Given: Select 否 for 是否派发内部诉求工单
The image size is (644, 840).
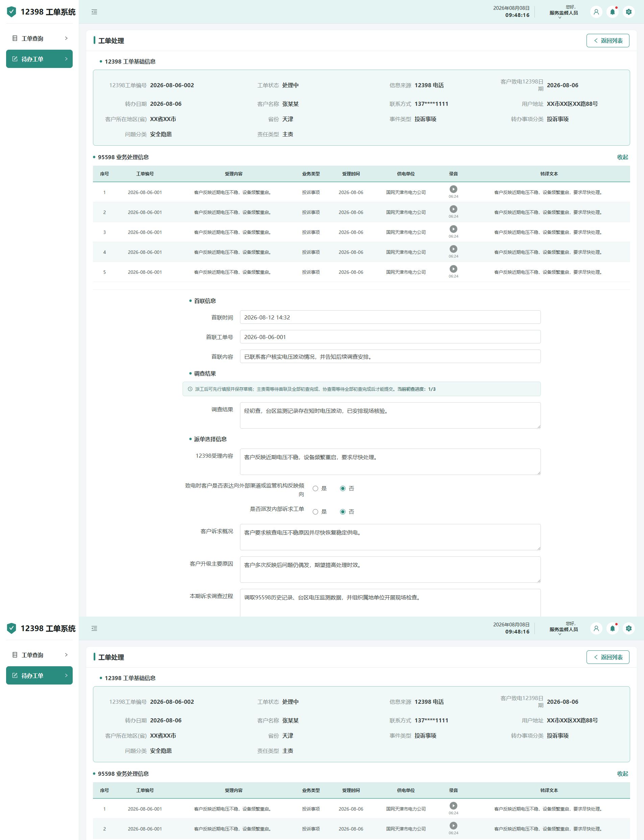Looking at the screenshot, I should (343, 512).
